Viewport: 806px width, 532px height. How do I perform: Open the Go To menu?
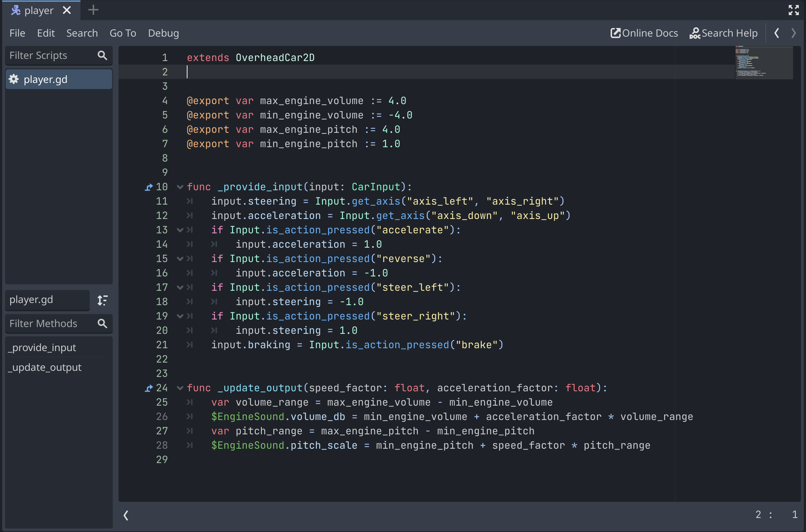[x=123, y=33]
